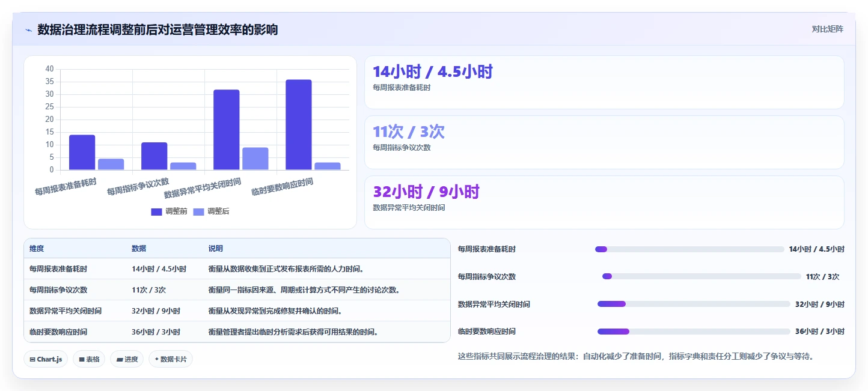Click the 调整后 bar for 每周报表准备耗时
Screen dimensions: 868x391
pyautogui.click(x=111, y=165)
